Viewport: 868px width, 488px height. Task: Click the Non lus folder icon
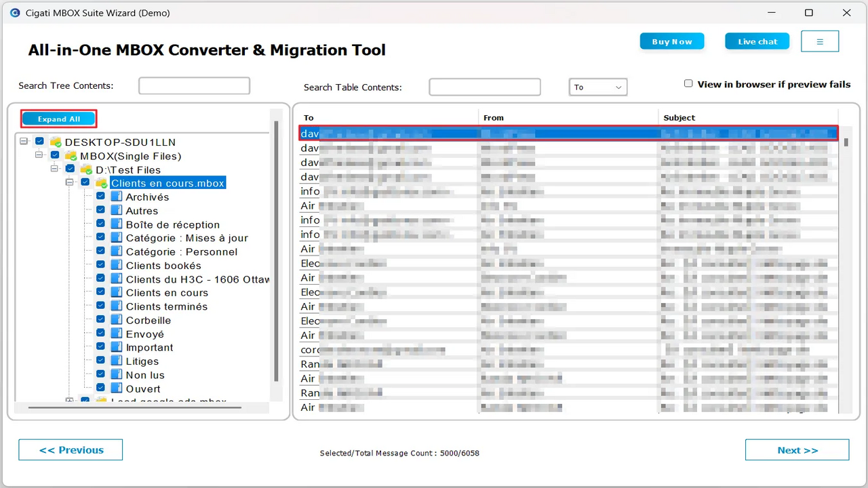[x=117, y=375]
